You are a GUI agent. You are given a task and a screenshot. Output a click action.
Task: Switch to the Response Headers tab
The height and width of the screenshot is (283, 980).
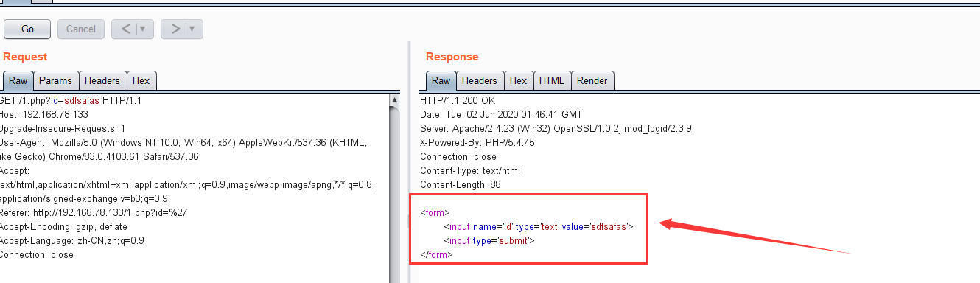(480, 80)
